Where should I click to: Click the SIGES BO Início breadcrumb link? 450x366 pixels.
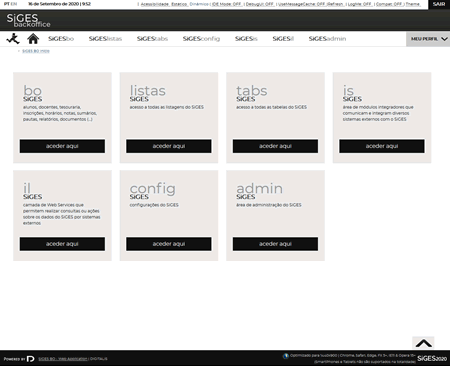pyautogui.click(x=36, y=51)
